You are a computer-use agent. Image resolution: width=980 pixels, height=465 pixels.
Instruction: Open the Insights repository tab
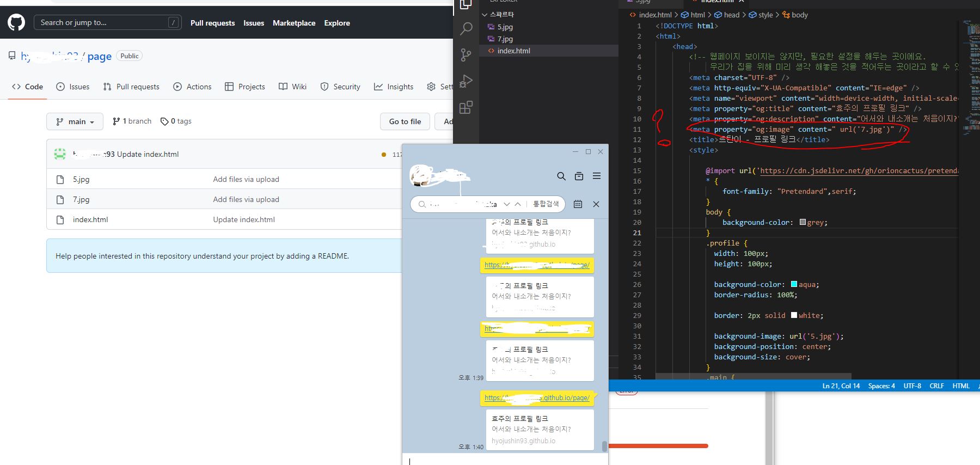[394, 87]
